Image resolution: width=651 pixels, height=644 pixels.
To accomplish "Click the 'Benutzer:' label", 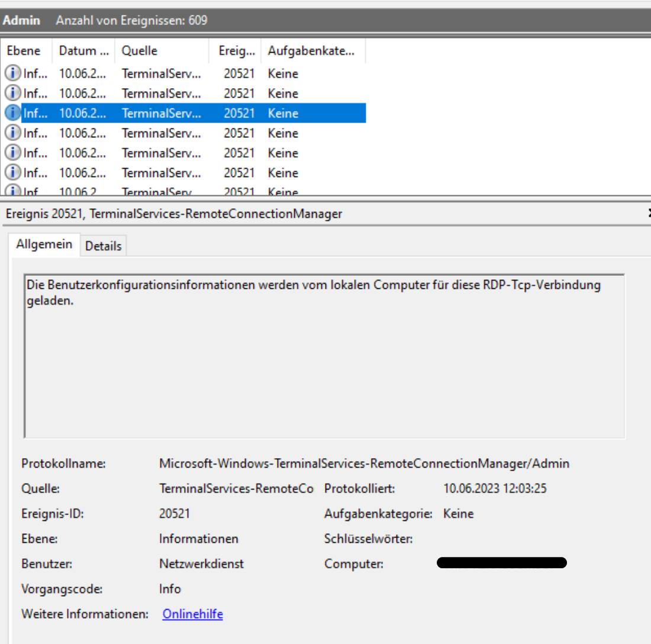I will tap(47, 564).
